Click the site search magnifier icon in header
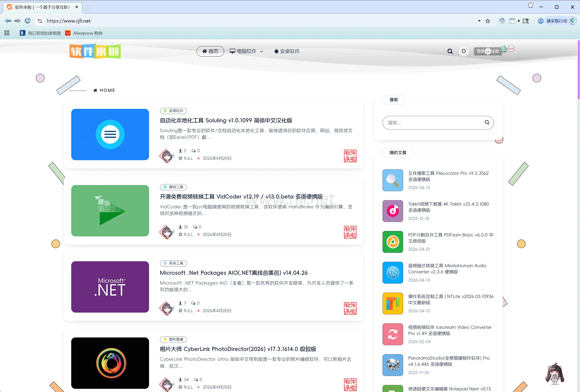Screen dimensions: 580x392 click(x=450, y=51)
